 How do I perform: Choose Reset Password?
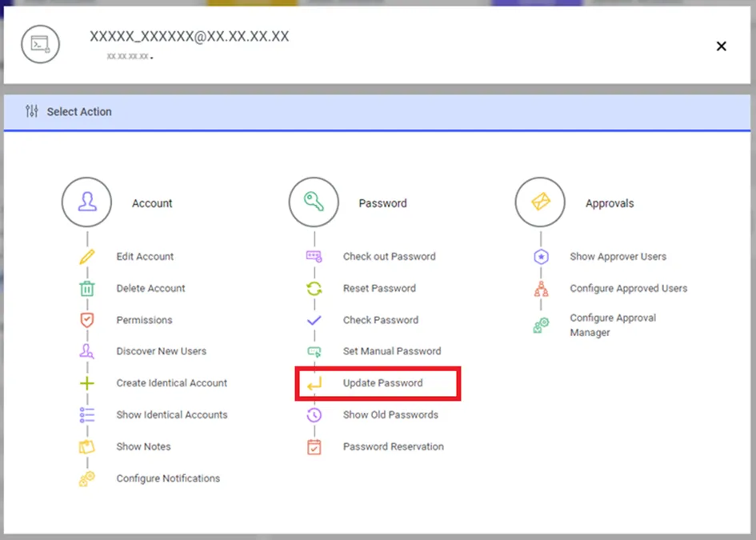point(379,288)
